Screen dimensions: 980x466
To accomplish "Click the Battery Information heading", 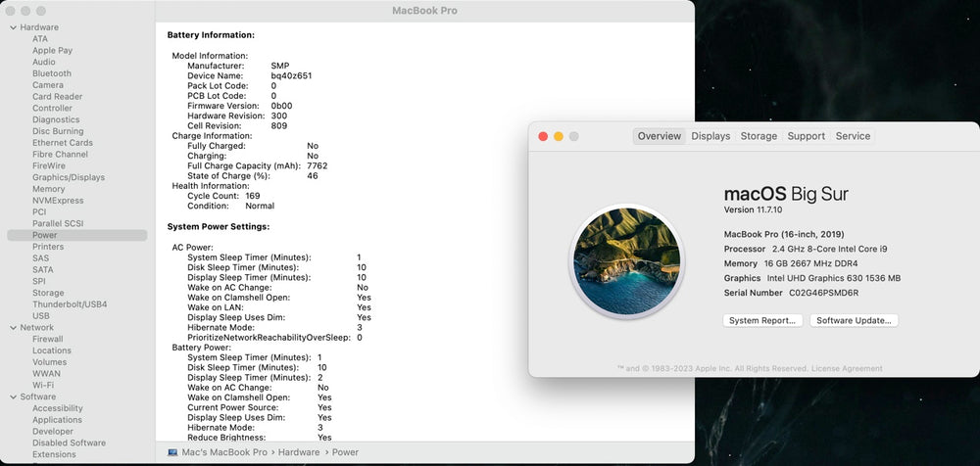I will 211,35.
